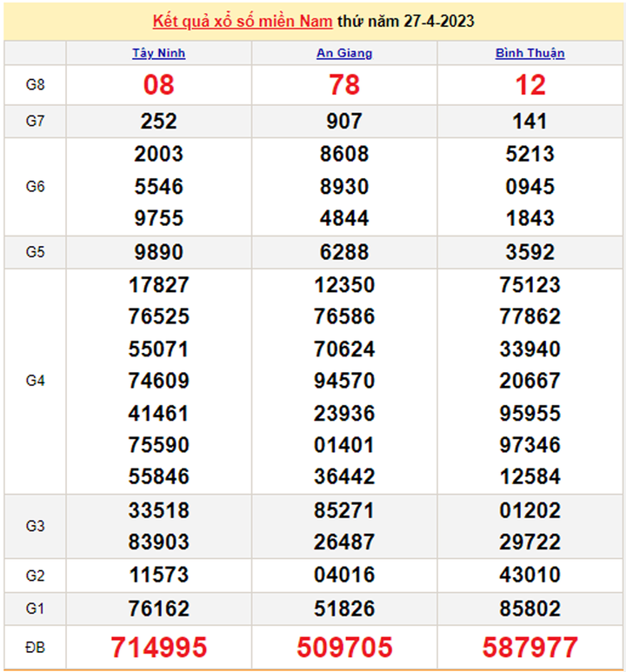Click the special prize number 509705

click(344, 647)
